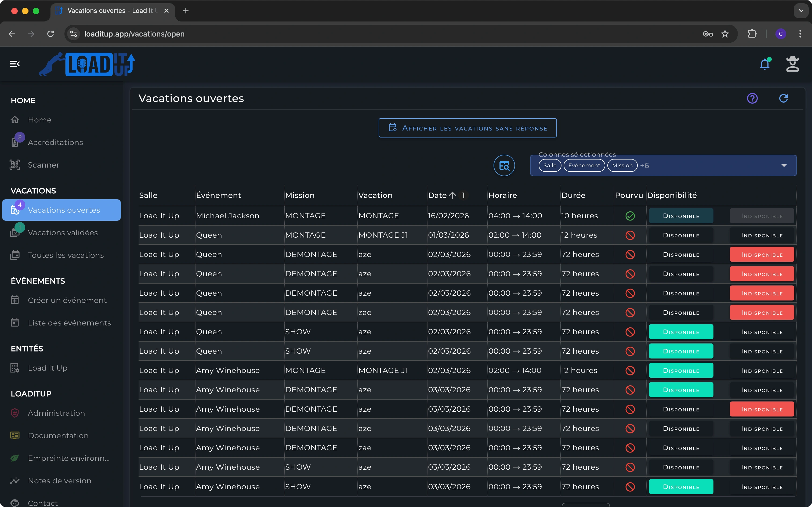Sort table by the Date column header
Screen dimensions: 812x507
[437, 195]
